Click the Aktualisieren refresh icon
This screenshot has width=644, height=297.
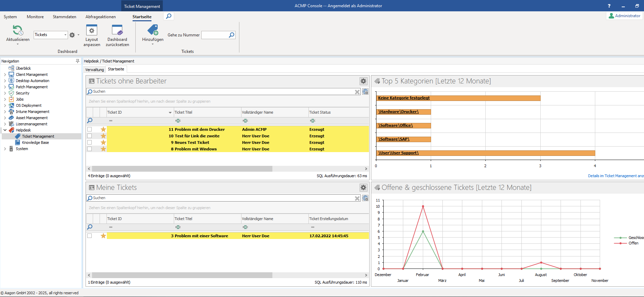pyautogui.click(x=18, y=31)
